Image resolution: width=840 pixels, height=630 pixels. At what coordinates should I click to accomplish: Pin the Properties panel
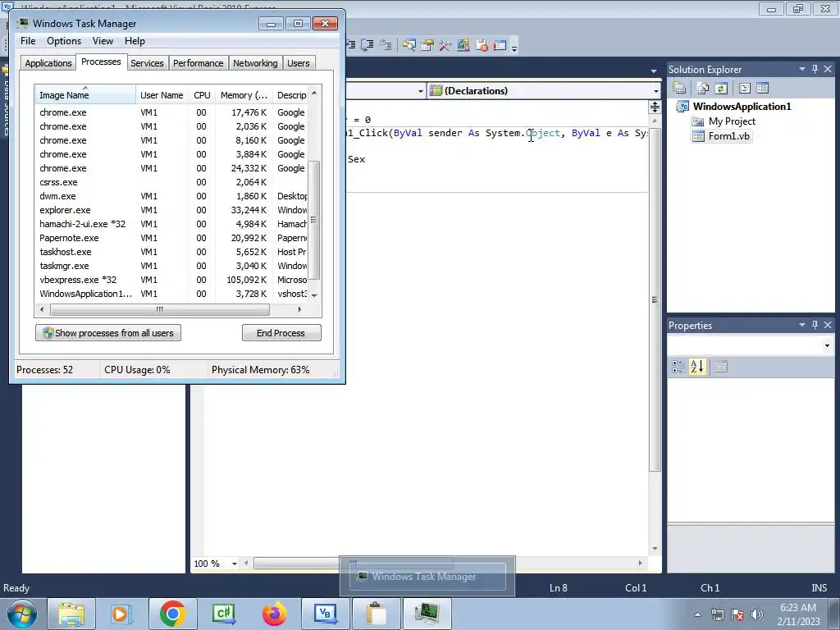click(815, 325)
